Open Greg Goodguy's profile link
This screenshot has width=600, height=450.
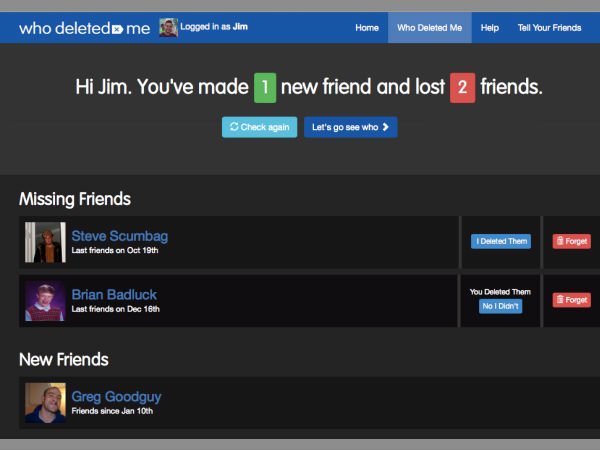tap(116, 397)
